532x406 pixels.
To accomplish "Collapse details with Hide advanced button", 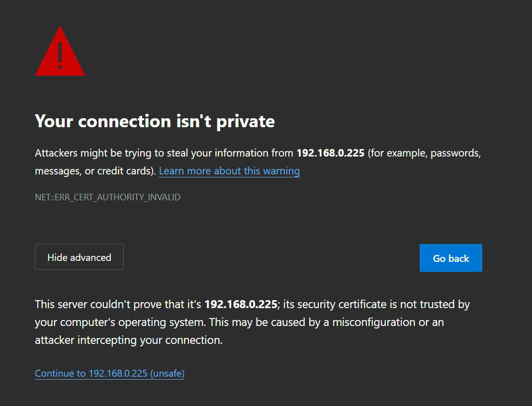I will pos(79,257).
